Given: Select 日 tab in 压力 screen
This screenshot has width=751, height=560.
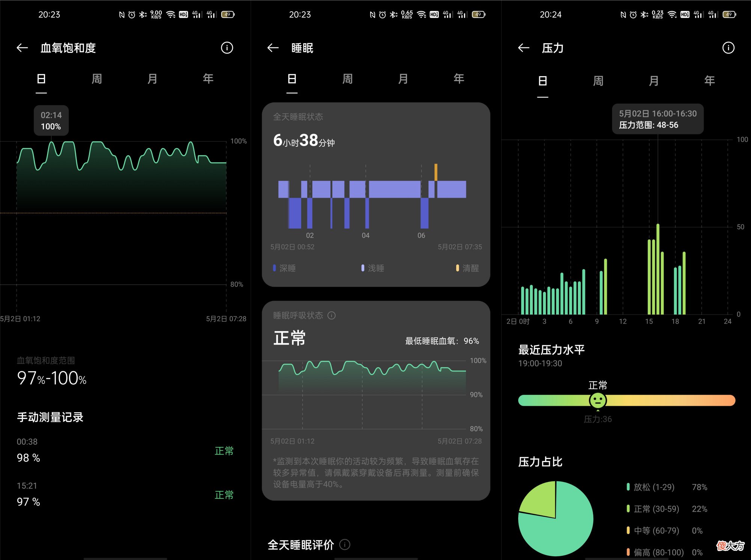Looking at the screenshot, I should (x=543, y=81).
